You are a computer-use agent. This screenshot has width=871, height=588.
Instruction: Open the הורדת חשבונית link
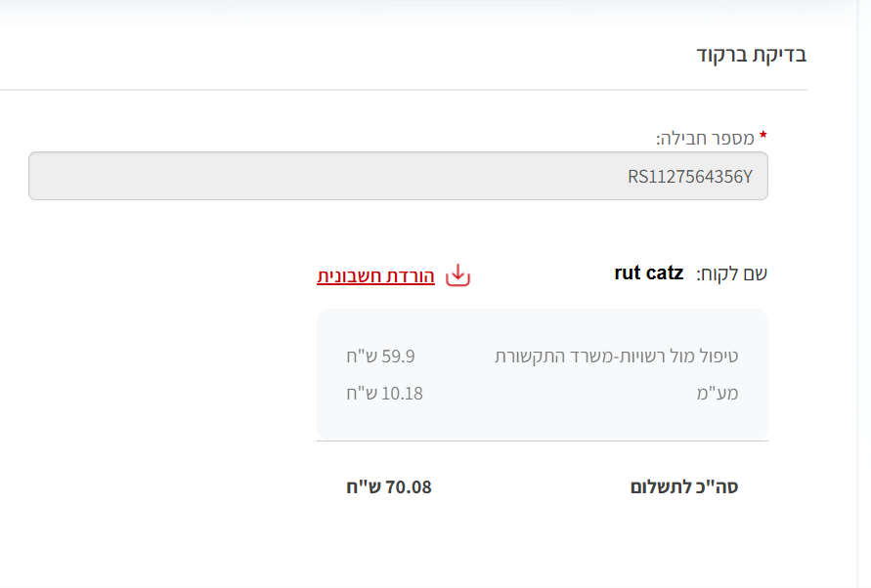375,275
